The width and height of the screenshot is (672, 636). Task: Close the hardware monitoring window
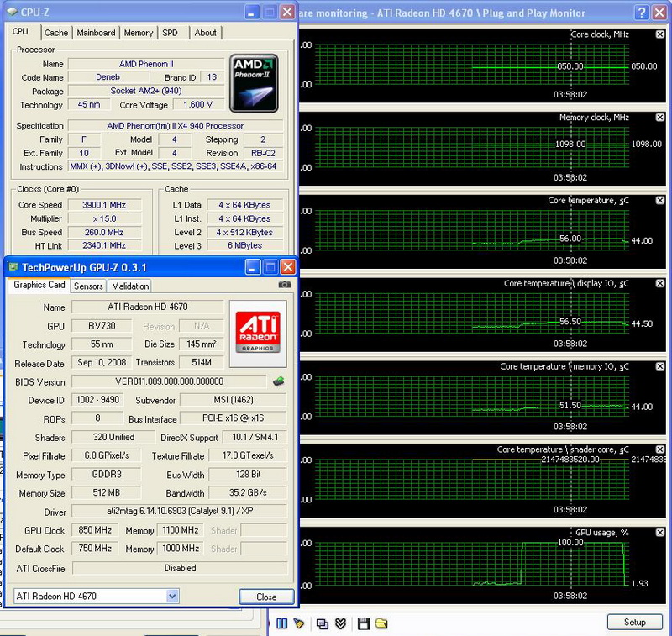[660, 13]
